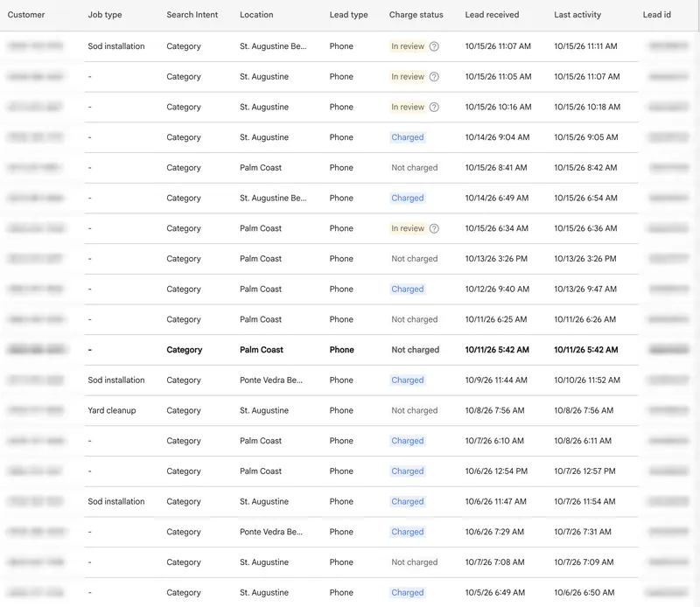Sort by Lead id column header

657,15
